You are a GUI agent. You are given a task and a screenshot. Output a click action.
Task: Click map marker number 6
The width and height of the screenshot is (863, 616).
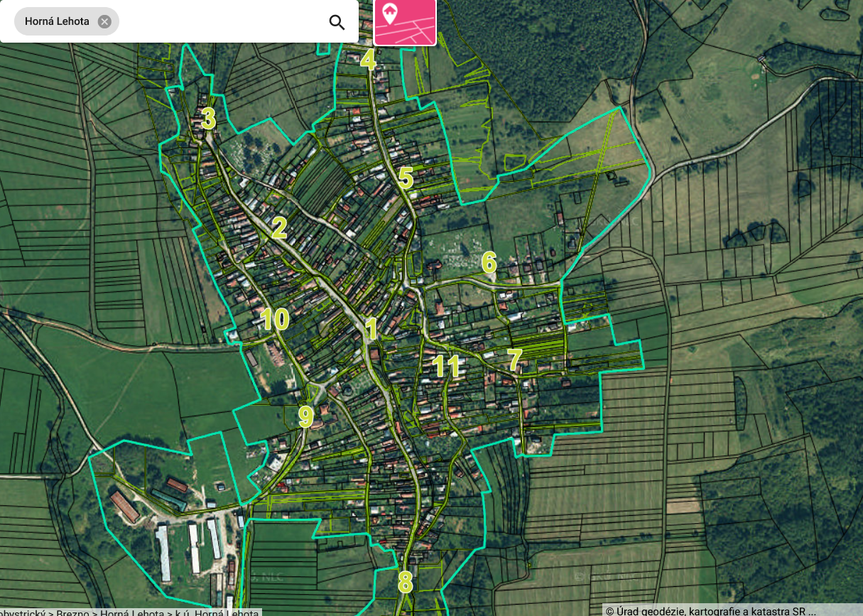coord(489,262)
